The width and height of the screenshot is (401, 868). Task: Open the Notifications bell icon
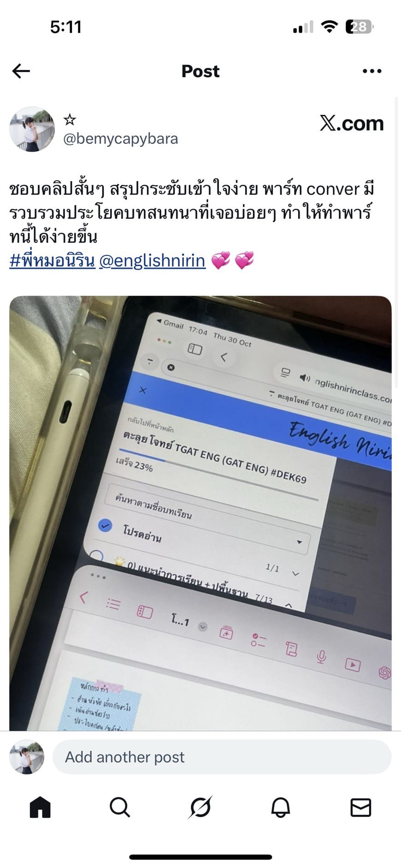click(x=280, y=807)
